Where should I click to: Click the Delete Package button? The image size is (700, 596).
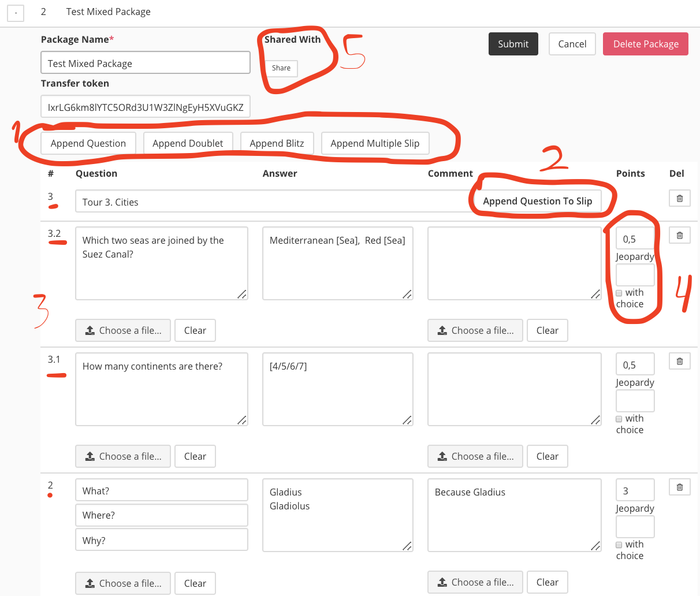click(x=645, y=44)
